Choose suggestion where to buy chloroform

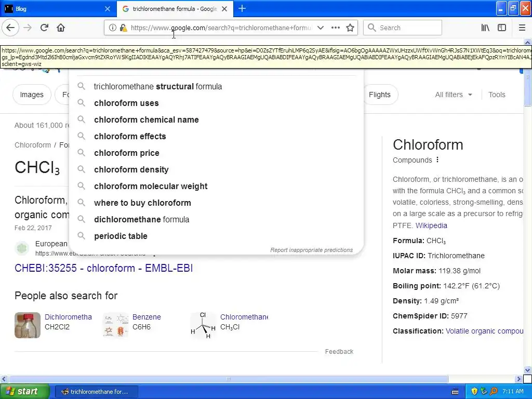click(x=216, y=203)
